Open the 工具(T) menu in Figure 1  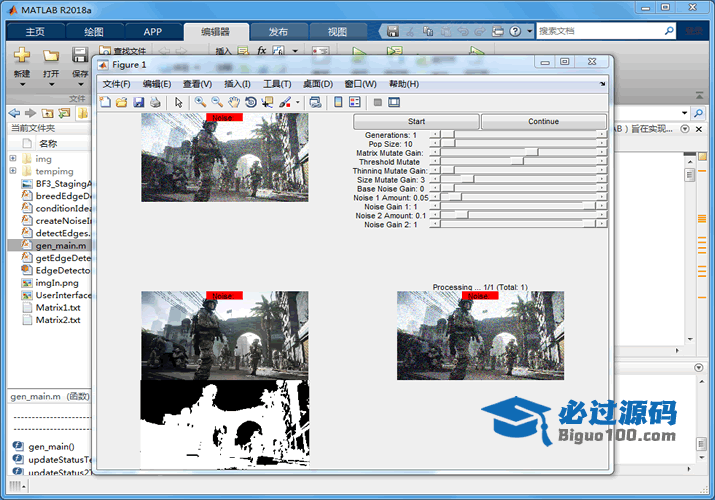(x=277, y=84)
